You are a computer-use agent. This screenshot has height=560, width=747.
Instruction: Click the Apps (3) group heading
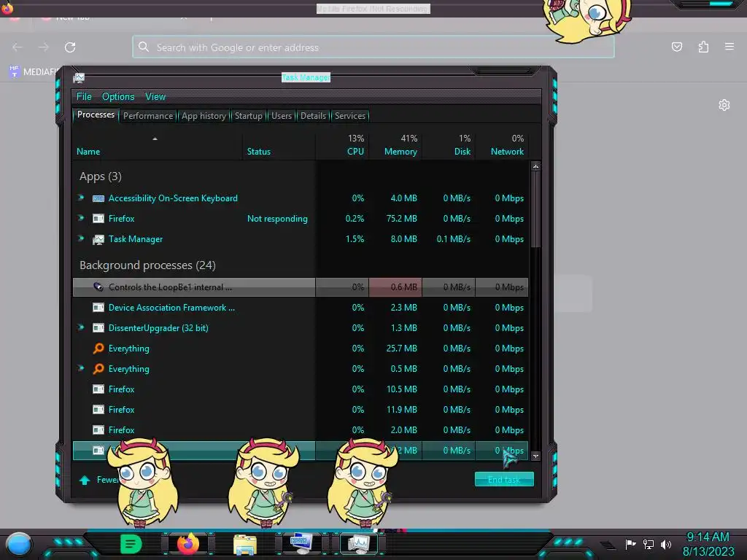point(101,176)
